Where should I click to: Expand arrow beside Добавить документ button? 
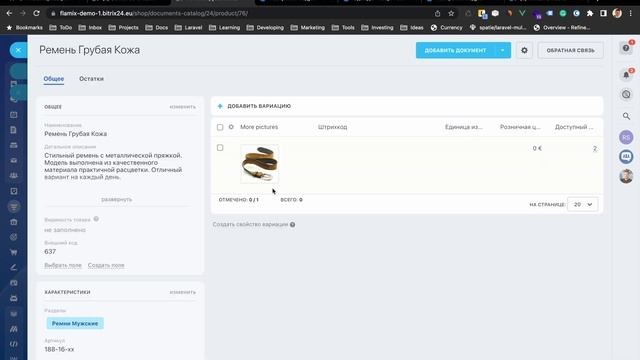502,50
